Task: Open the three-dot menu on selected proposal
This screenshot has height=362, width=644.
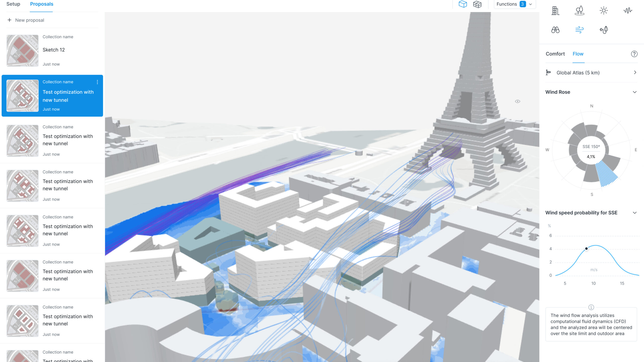Action: (97, 82)
